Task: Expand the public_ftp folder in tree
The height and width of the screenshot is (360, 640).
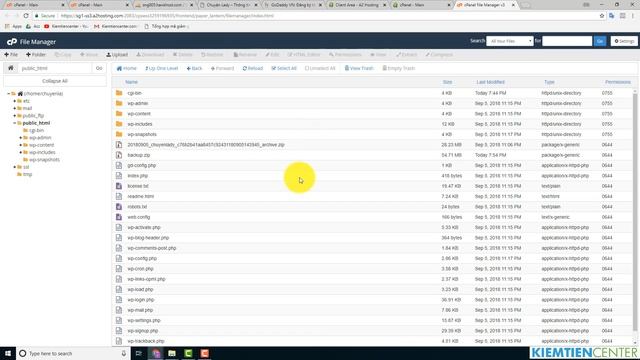Action: [15, 116]
